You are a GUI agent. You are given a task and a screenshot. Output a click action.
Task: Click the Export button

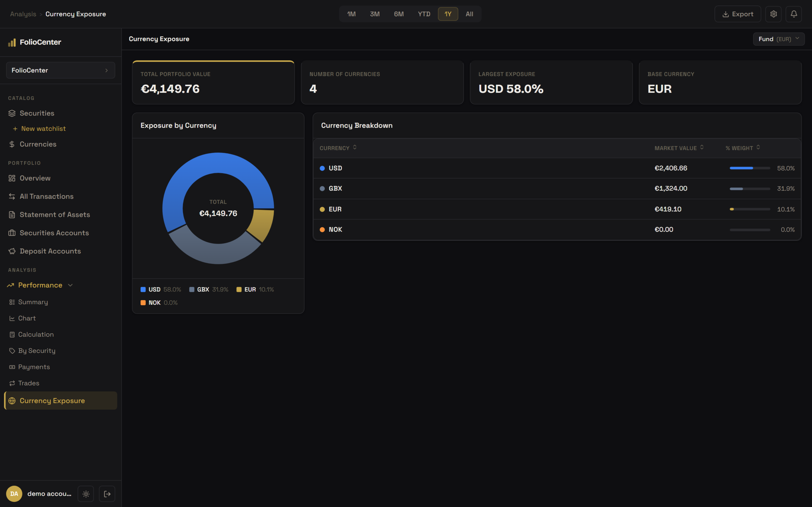(x=737, y=14)
